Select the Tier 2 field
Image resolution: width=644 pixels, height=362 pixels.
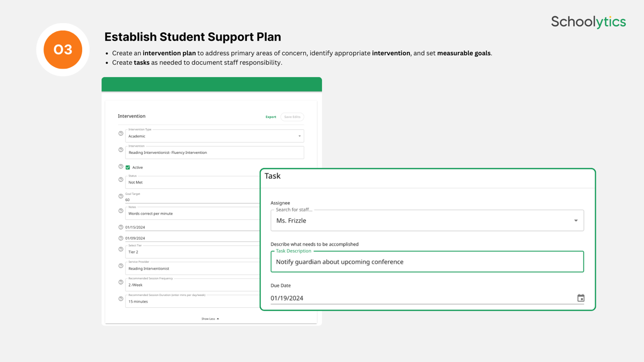(x=193, y=252)
